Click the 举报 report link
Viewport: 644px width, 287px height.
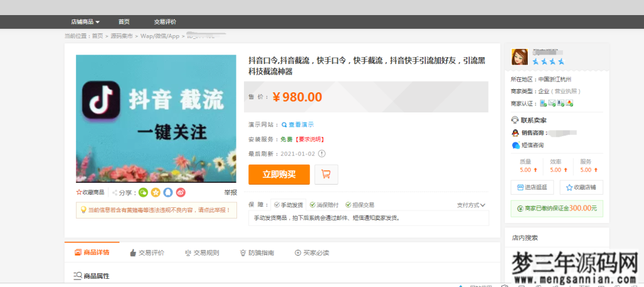pos(230,192)
